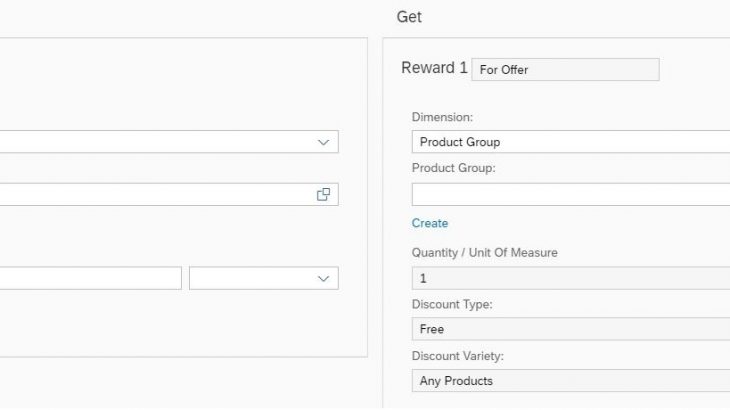Image resolution: width=730 pixels, height=410 pixels.
Task: Open the Discount Type field showing Free
Action: [571, 329]
